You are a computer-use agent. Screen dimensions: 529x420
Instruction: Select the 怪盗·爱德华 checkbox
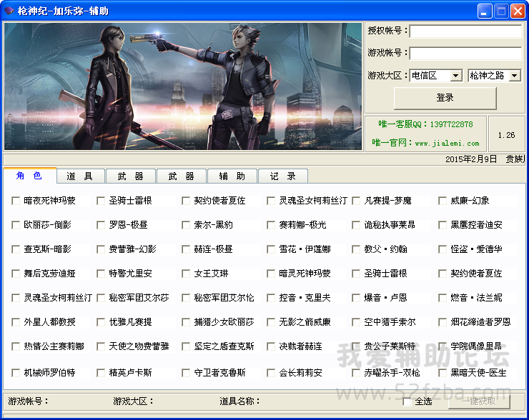[443, 249]
